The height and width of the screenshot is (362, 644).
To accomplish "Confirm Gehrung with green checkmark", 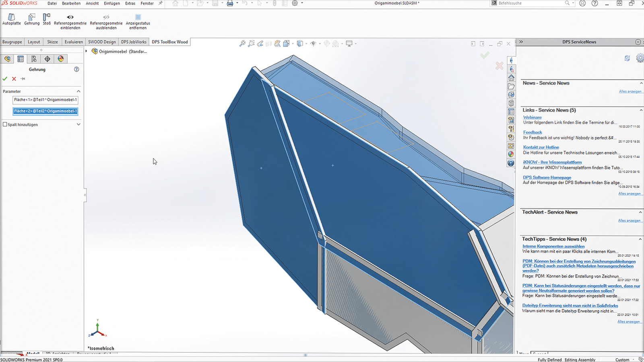I will tap(5, 79).
